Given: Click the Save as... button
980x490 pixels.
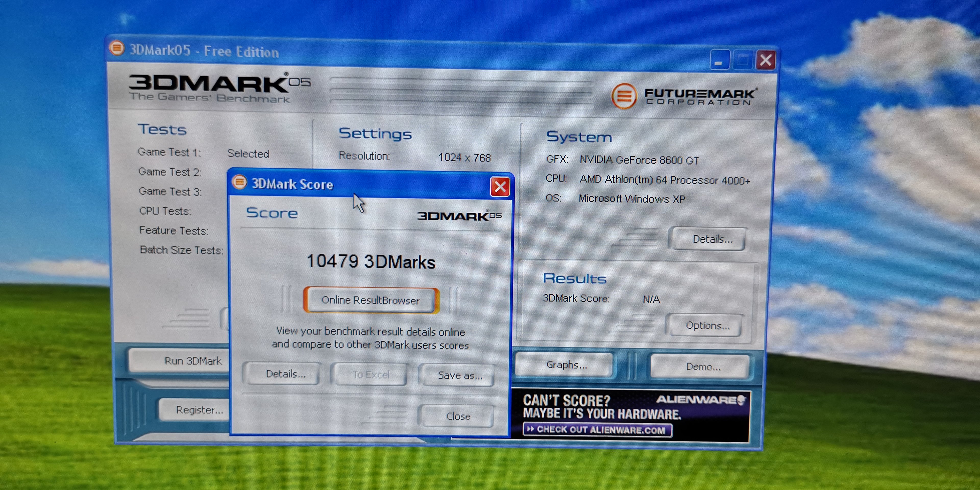Looking at the screenshot, I should [x=459, y=375].
